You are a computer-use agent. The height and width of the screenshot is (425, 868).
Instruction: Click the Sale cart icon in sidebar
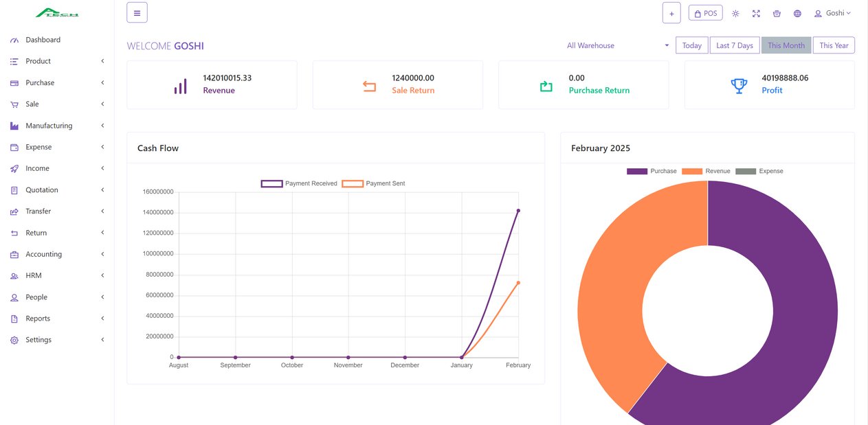pyautogui.click(x=14, y=104)
